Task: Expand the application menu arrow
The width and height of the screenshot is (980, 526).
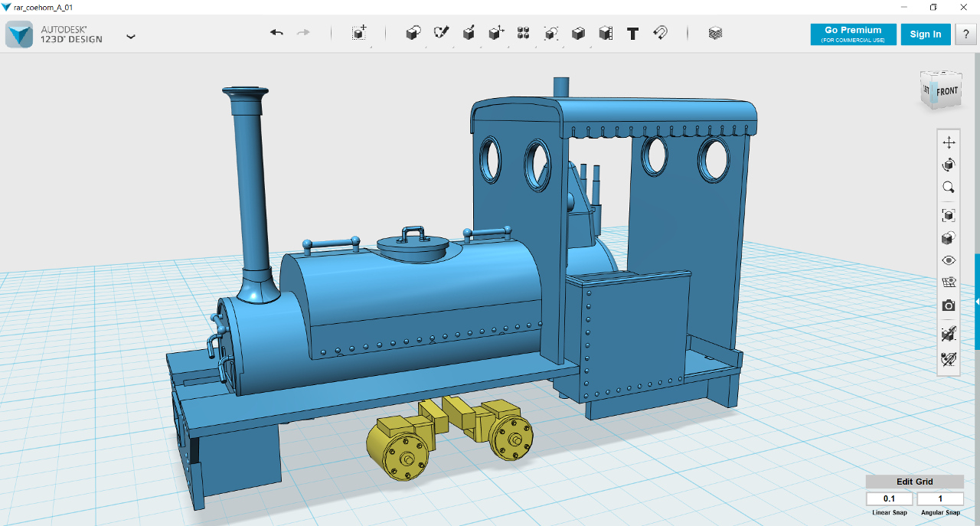Action: coord(131,36)
